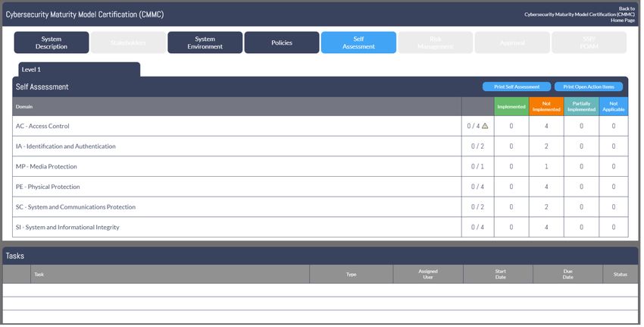The width and height of the screenshot is (644, 327).
Task: Select the Level 1 tab
Action: point(80,70)
